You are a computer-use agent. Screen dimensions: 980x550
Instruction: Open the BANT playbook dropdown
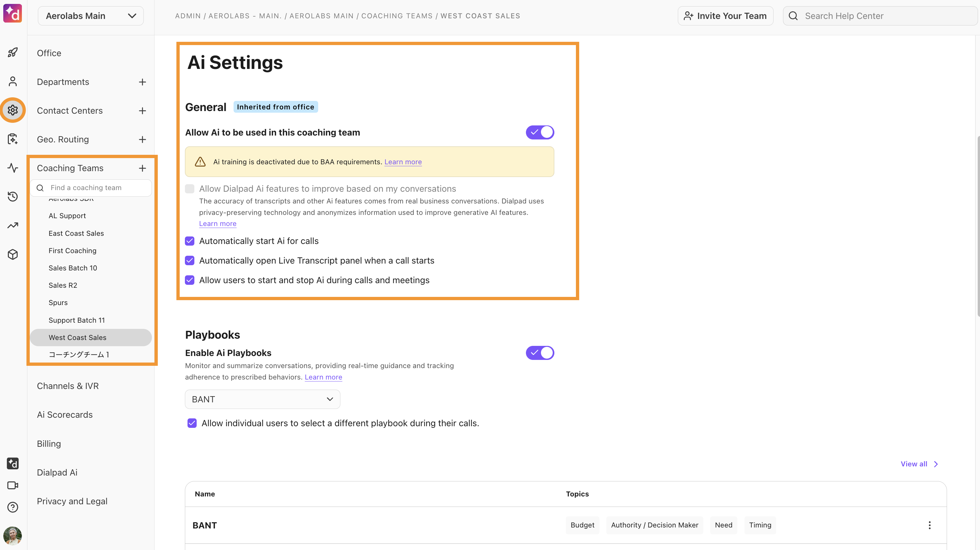[x=263, y=399]
